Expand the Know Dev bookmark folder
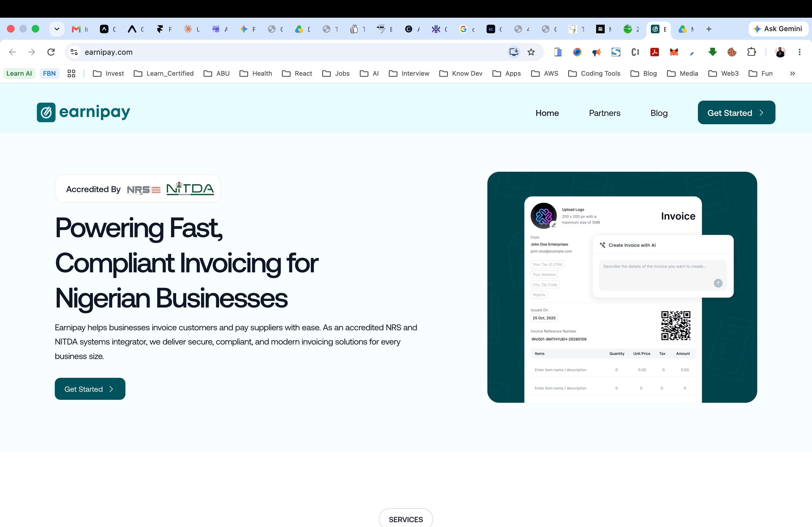Image resolution: width=812 pixels, height=527 pixels. (x=461, y=73)
